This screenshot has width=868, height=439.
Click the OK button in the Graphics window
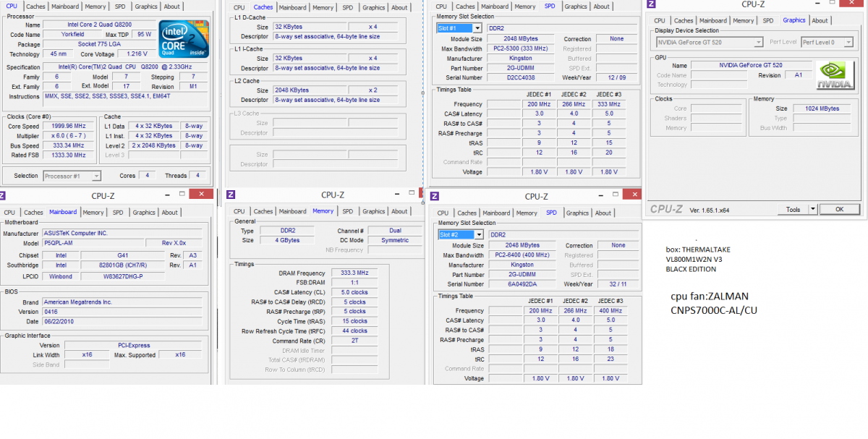coord(839,209)
